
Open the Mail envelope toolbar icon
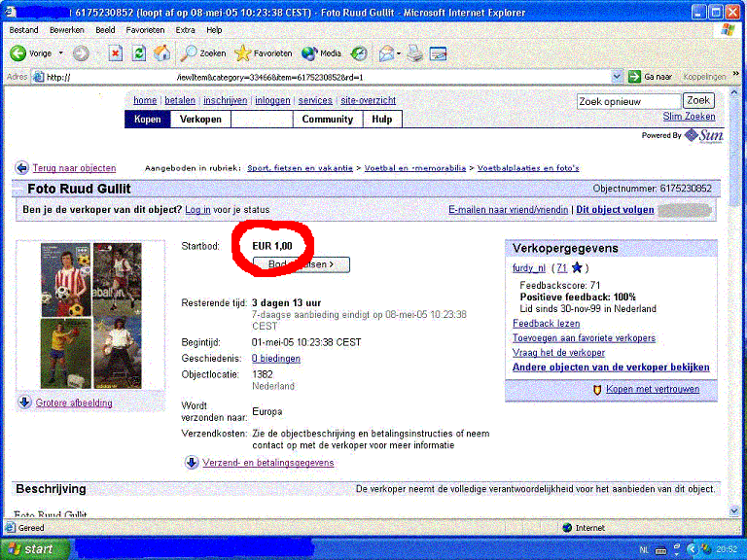pos(386,53)
